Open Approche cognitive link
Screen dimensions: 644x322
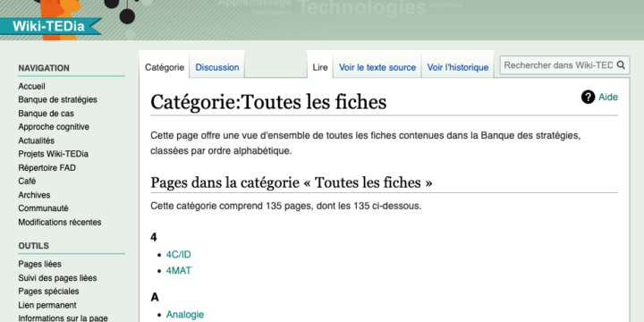pos(54,127)
